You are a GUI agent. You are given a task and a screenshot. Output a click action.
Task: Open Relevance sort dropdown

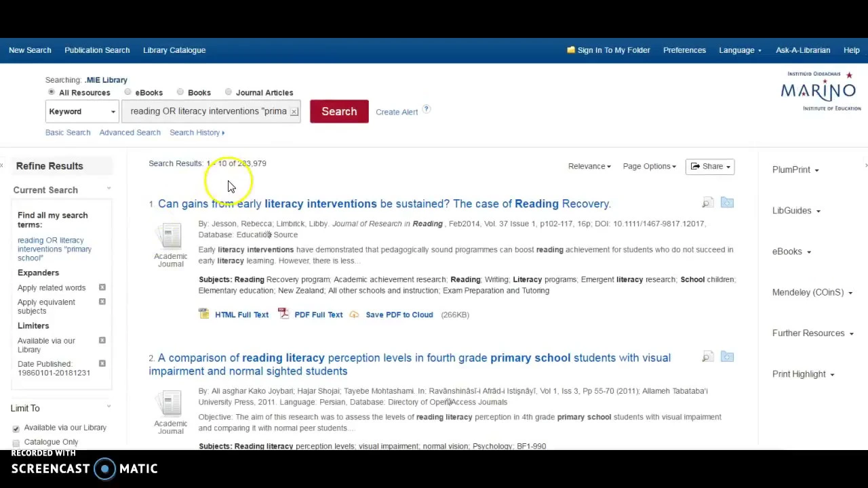[x=589, y=166]
